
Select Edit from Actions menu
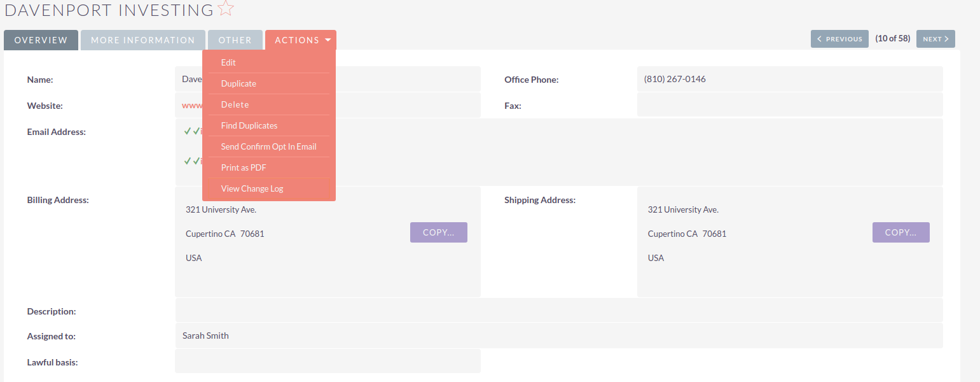[x=228, y=62]
